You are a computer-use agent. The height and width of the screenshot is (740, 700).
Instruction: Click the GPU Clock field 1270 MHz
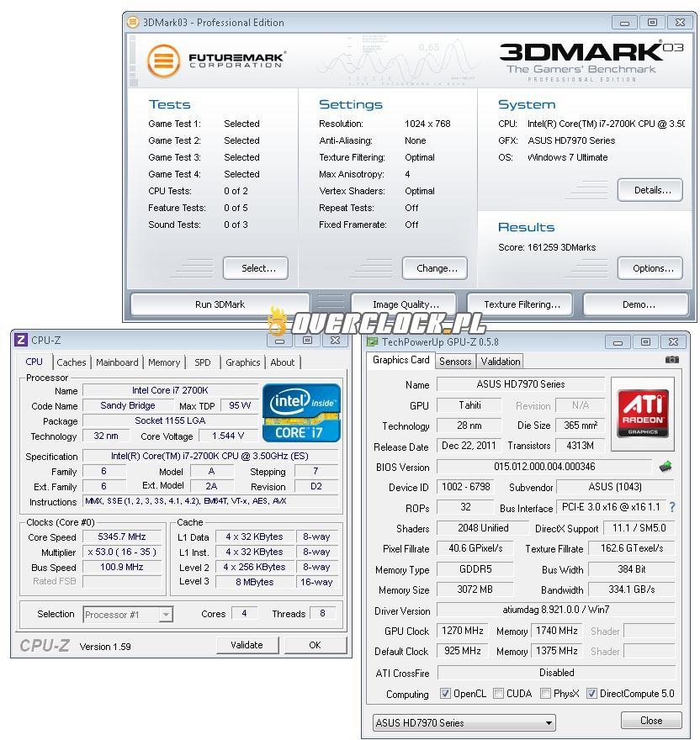point(463,631)
